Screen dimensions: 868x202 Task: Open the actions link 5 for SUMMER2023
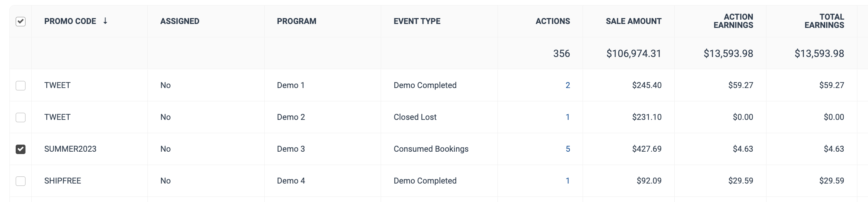tap(568, 149)
